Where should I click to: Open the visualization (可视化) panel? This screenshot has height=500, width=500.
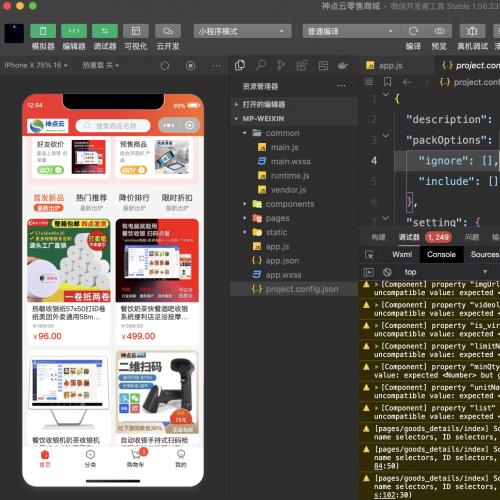click(x=136, y=31)
